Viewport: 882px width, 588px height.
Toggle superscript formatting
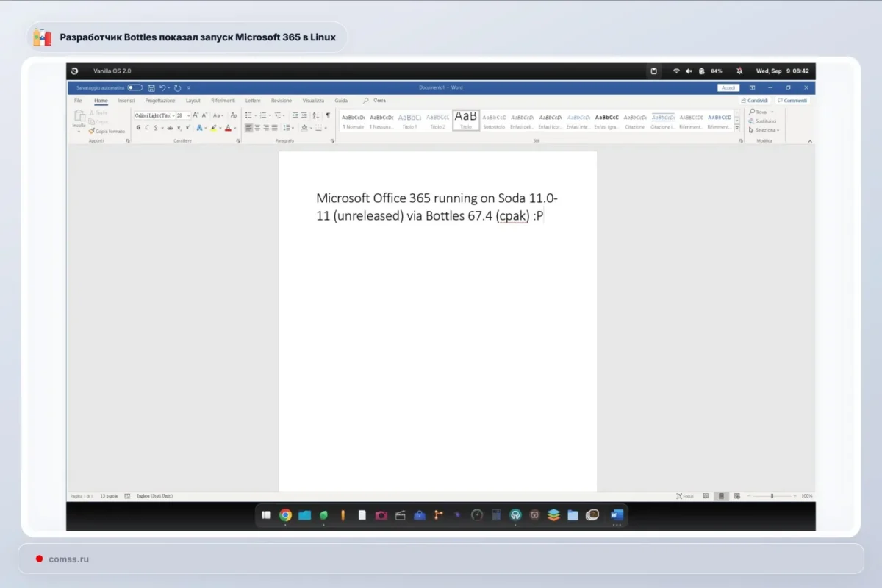pos(187,128)
